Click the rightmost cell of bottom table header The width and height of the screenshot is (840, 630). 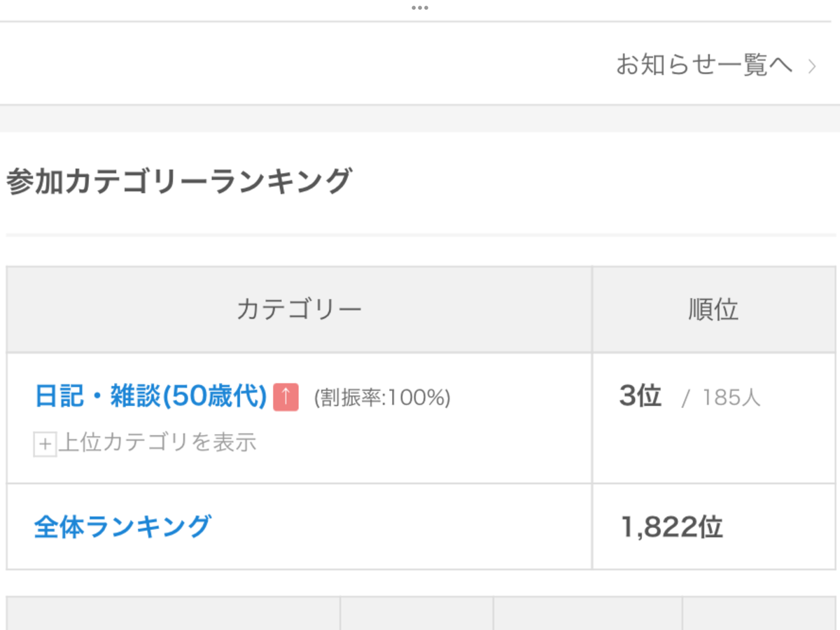[759, 614]
